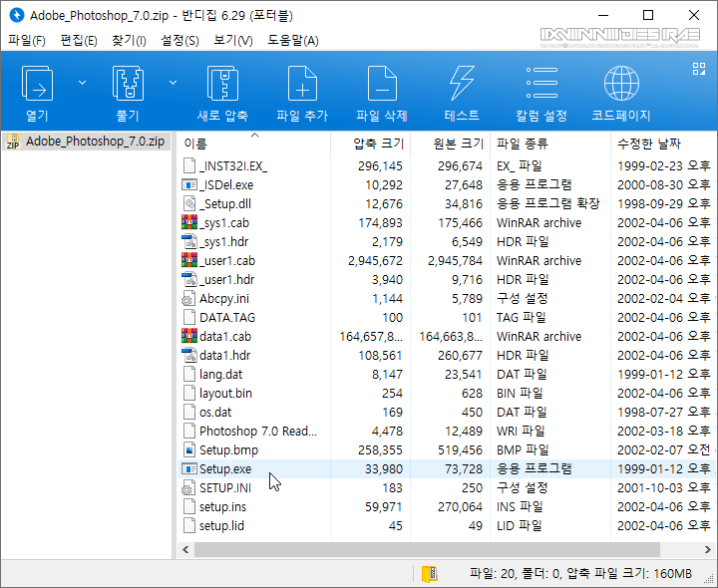Image resolution: width=718 pixels, height=588 pixels.
Task: Select the setup.lid file name
Action: (x=221, y=526)
